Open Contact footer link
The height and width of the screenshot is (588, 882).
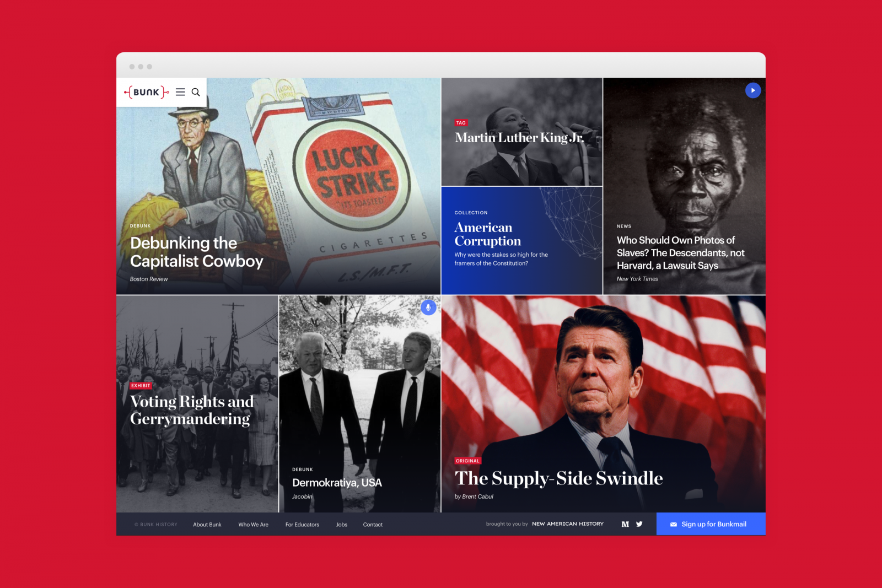(x=373, y=525)
